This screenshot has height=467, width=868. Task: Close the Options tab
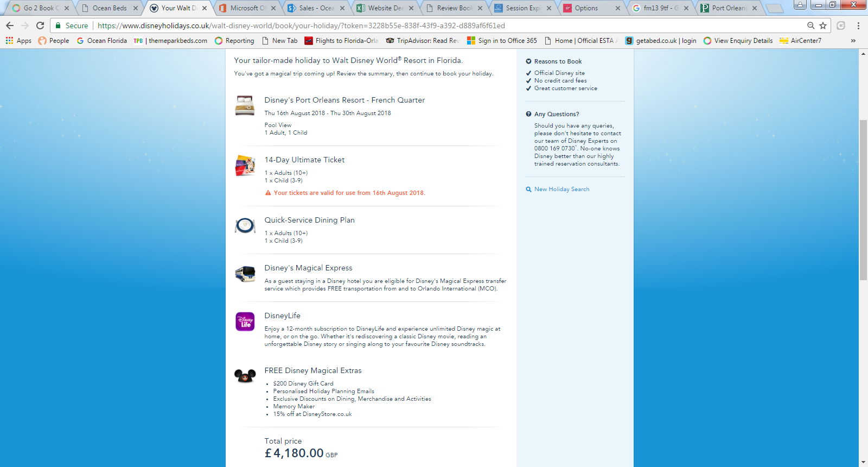point(618,8)
